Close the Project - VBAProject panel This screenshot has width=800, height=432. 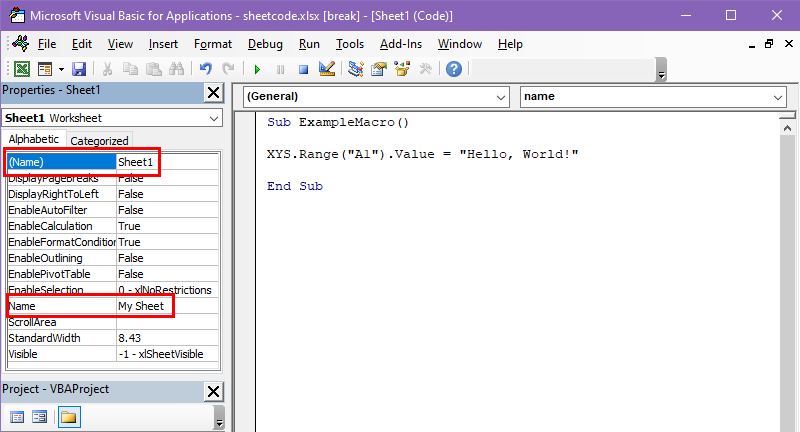213,392
